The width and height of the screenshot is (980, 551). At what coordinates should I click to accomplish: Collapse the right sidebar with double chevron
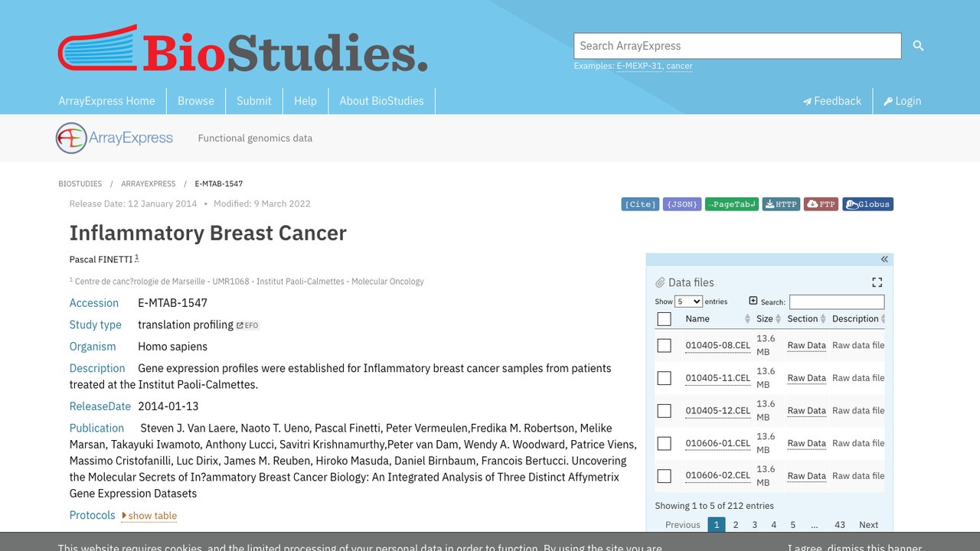884,259
